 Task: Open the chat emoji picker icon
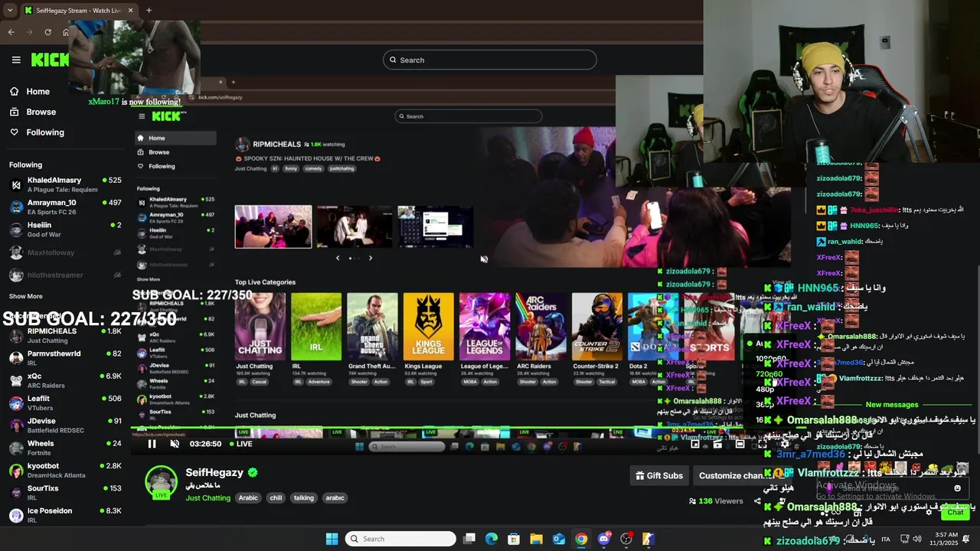click(x=957, y=488)
